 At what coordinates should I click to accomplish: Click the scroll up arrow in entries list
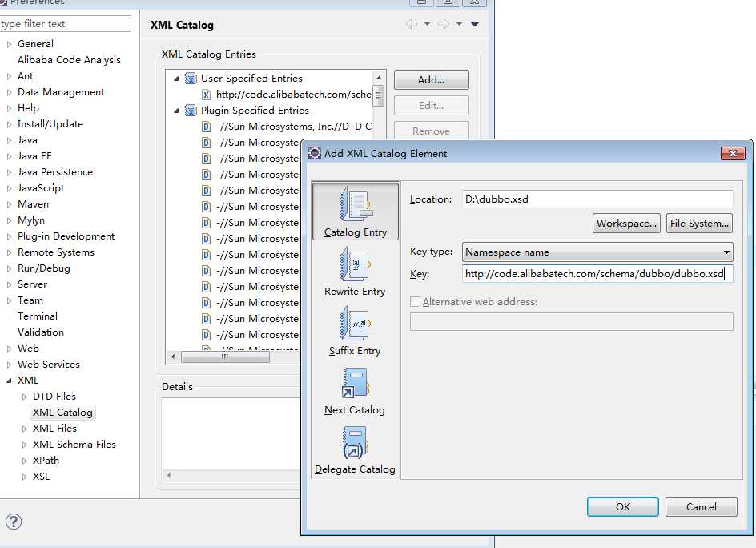tap(379, 78)
